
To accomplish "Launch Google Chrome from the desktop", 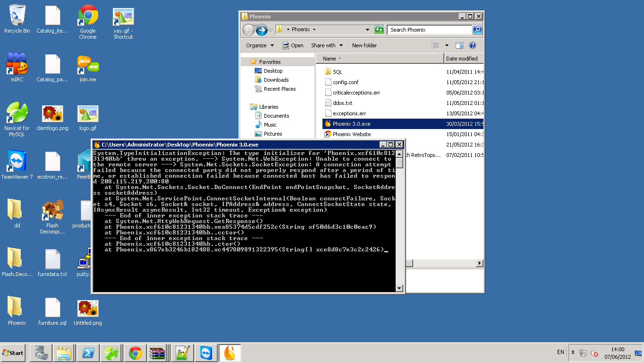I will click(88, 22).
